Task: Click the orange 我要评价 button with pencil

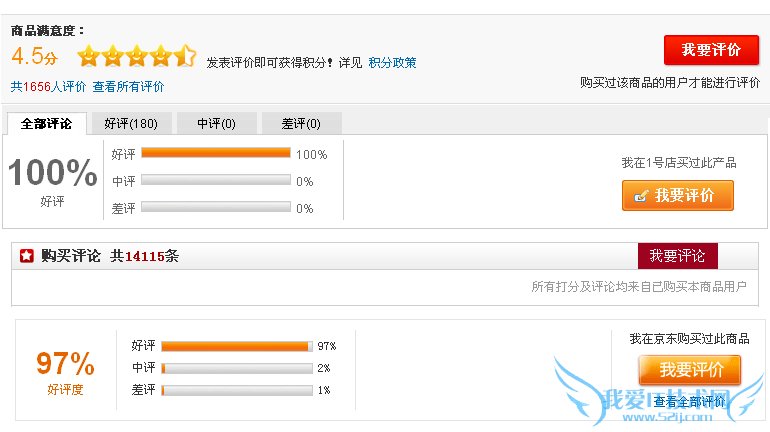Action: (677, 196)
